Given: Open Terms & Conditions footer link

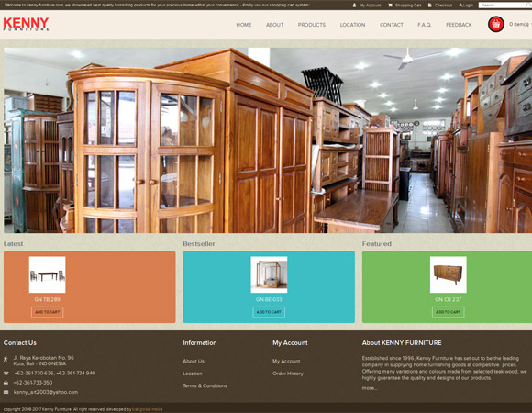Looking at the screenshot, I should [205, 385].
